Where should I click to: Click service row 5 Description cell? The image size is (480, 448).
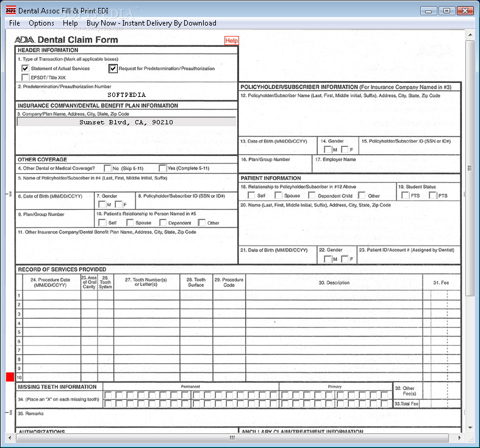tap(334, 332)
